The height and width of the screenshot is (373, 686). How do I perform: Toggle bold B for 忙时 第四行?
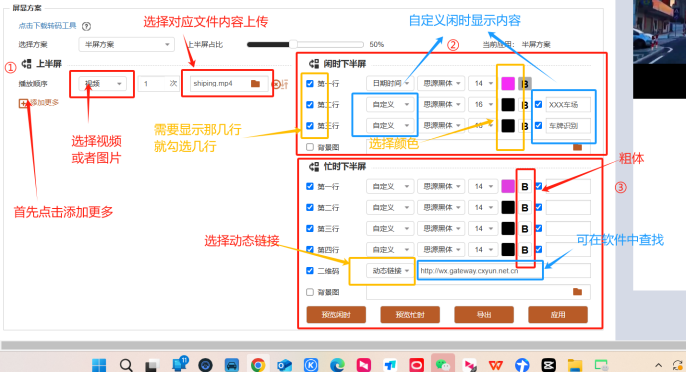(525, 250)
